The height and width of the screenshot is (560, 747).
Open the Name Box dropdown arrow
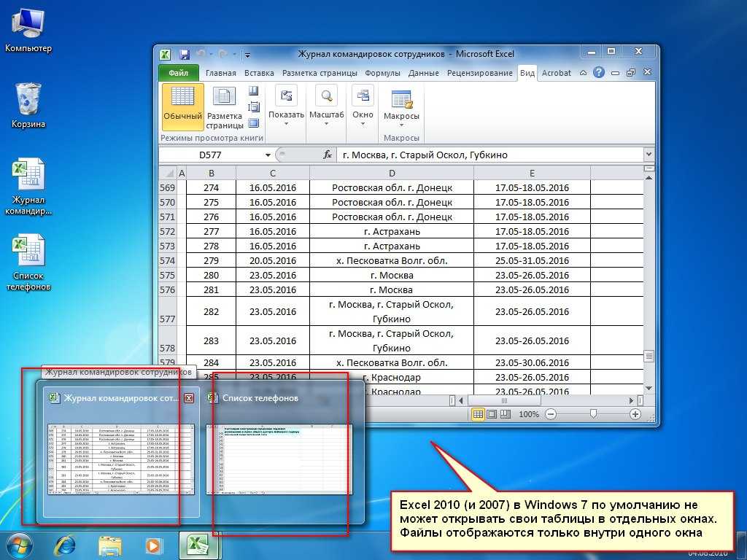(x=268, y=155)
